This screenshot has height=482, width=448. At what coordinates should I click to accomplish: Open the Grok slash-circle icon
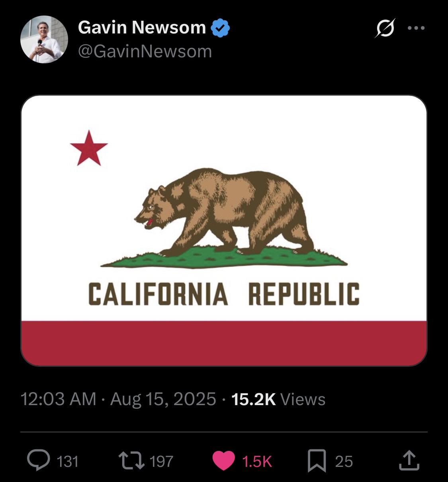click(x=385, y=28)
